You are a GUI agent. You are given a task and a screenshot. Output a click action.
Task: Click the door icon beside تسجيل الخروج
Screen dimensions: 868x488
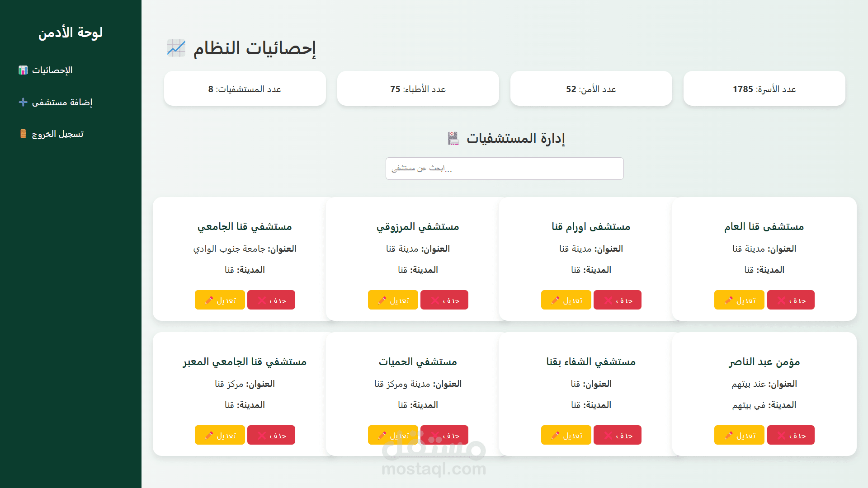[23, 134]
